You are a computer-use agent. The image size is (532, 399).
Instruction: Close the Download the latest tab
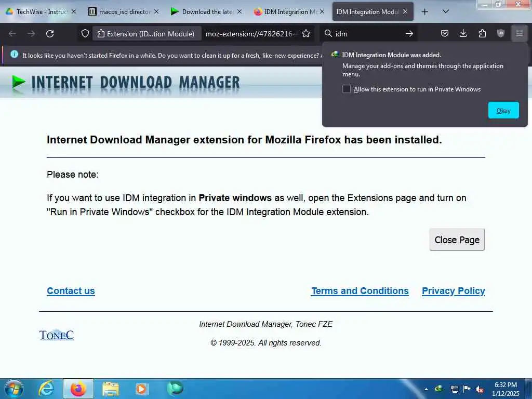(240, 12)
